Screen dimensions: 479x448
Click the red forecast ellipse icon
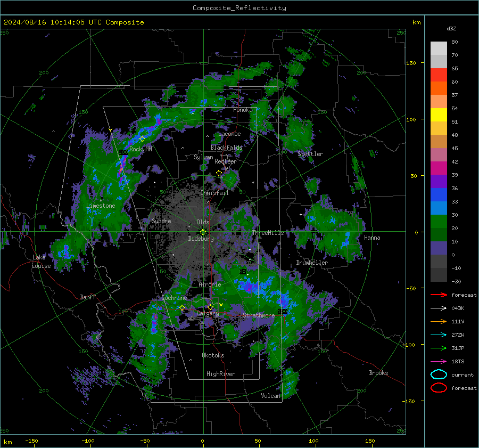point(439,388)
